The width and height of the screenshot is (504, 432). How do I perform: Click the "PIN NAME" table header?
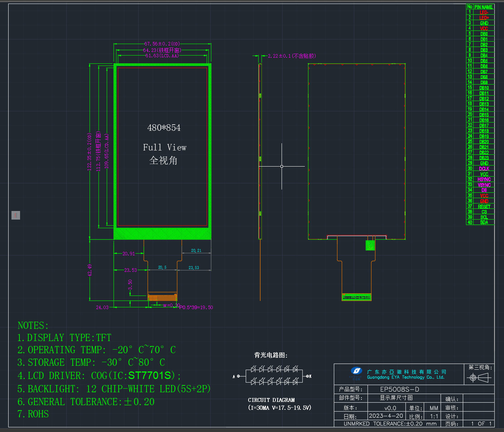coord(484,7)
